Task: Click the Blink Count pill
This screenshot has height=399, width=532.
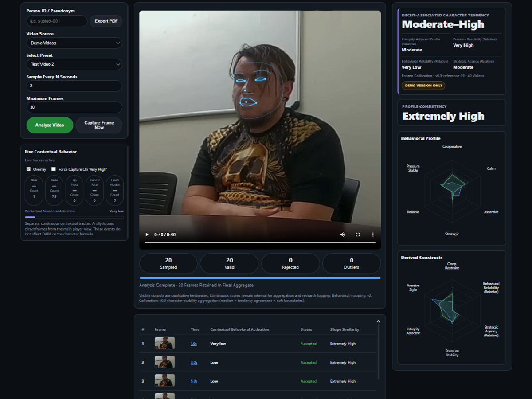Action: [x=34, y=191]
